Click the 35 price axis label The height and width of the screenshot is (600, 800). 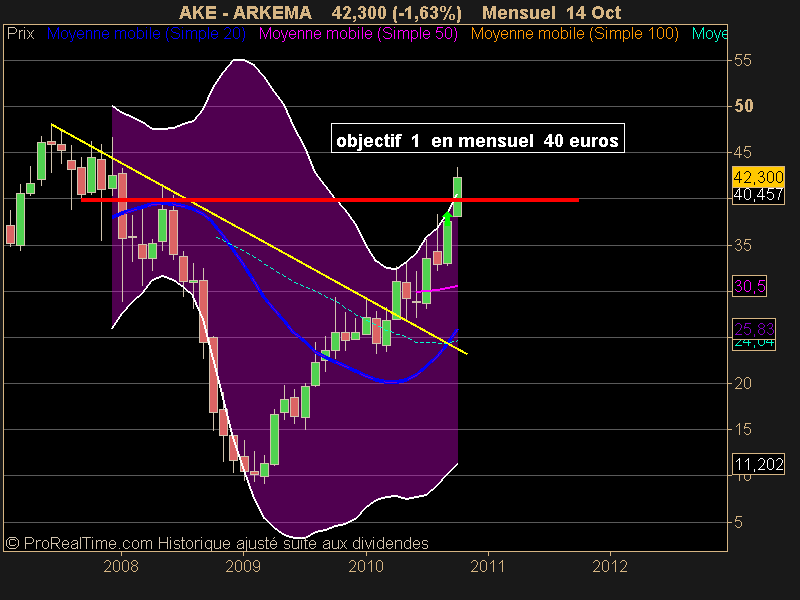(743, 245)
